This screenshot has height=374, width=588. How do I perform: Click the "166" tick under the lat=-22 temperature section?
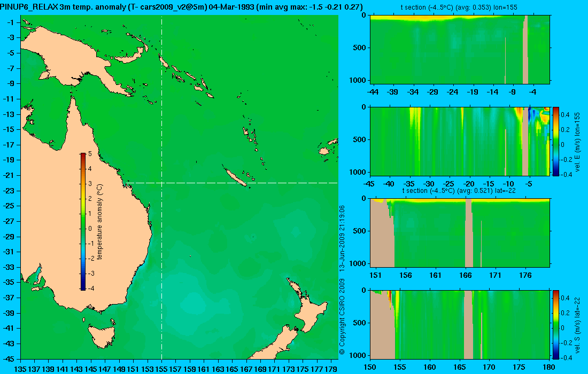tap(466, 276)
